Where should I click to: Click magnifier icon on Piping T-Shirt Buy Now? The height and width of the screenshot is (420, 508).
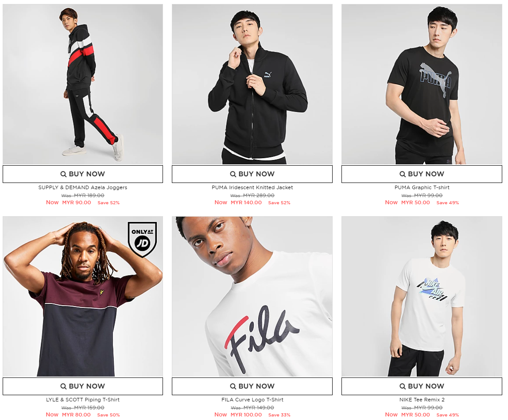[x=63, y=386]
